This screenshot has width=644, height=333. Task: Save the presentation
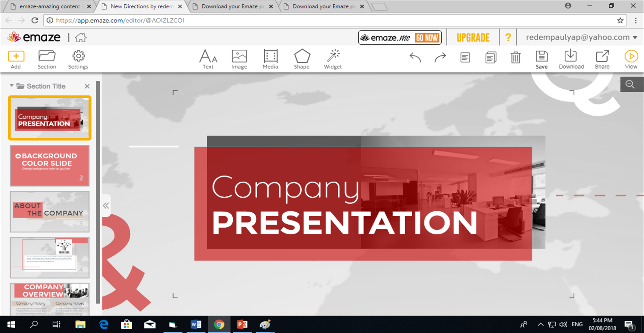click(x=542, y=60)
